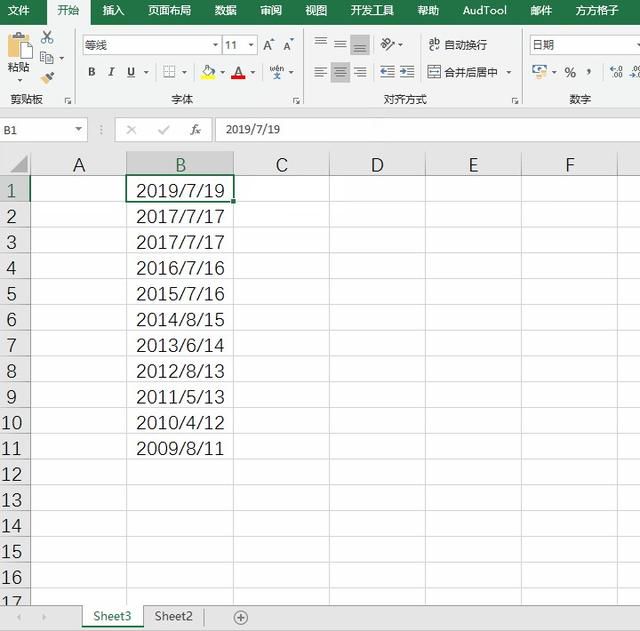The image size is (640, 631).
Task: Switch to the Sheet2 tab
Action: 173,616
